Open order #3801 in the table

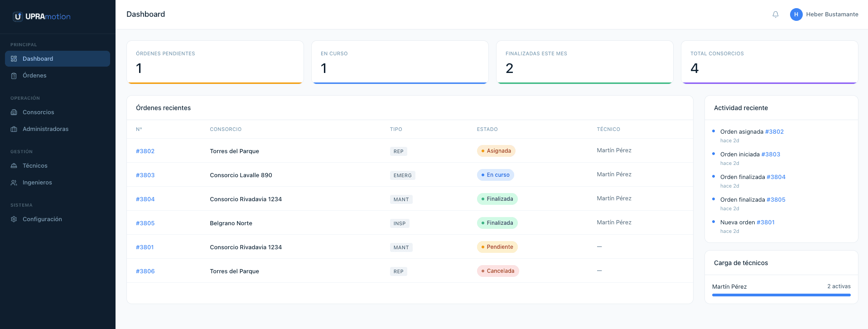(145, 247)
